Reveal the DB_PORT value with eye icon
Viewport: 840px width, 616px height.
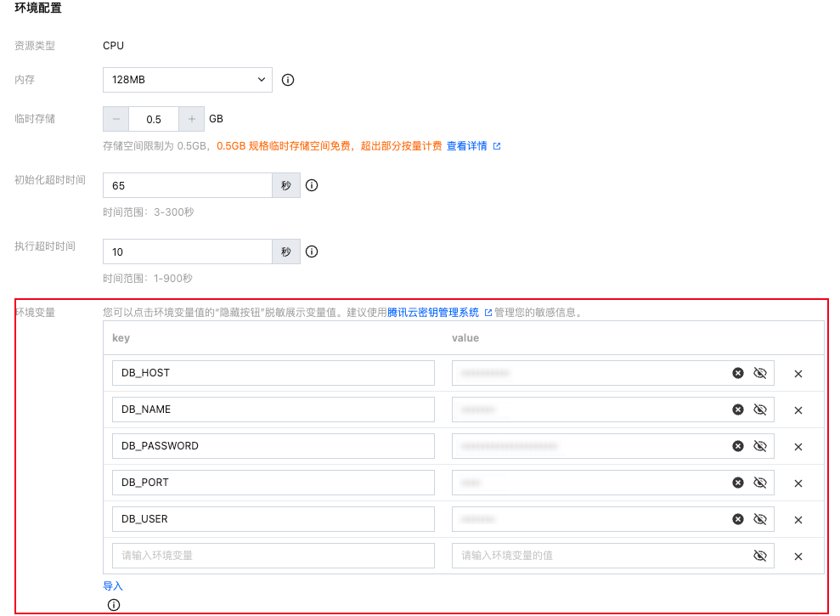(759, 483)
